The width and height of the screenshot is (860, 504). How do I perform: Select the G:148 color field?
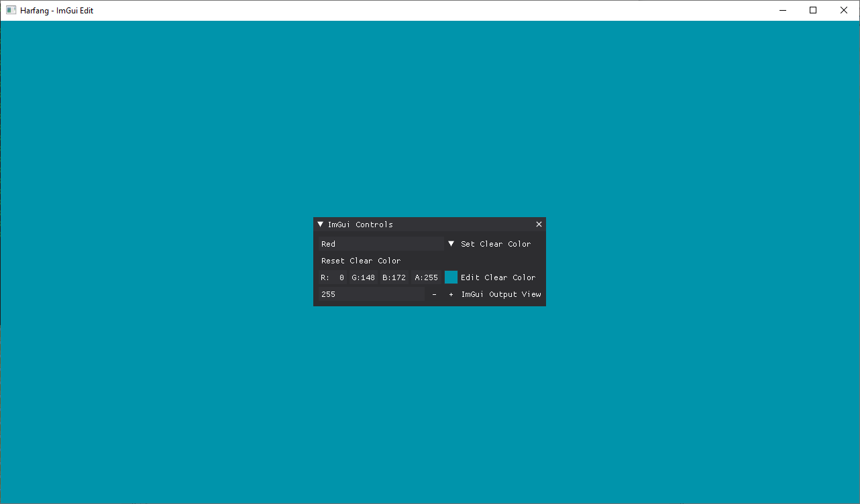click(x=363, y=277)
